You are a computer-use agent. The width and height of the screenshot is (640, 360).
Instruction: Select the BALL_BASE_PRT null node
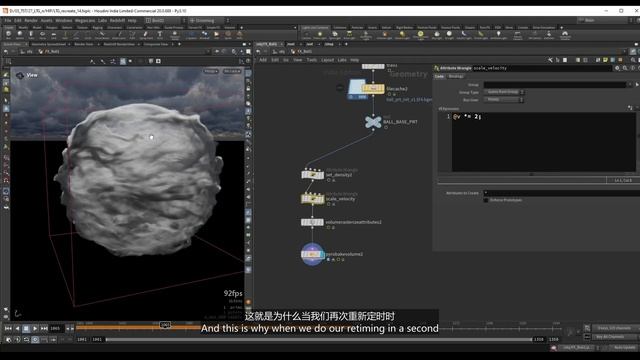pyautogui.click(x=373, y=122)
